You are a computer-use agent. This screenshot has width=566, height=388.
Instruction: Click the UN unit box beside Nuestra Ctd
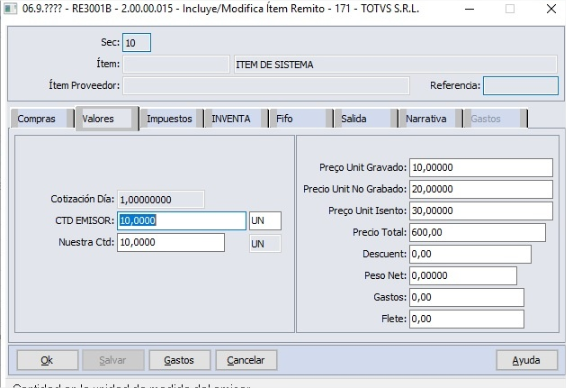coord(265,244)
